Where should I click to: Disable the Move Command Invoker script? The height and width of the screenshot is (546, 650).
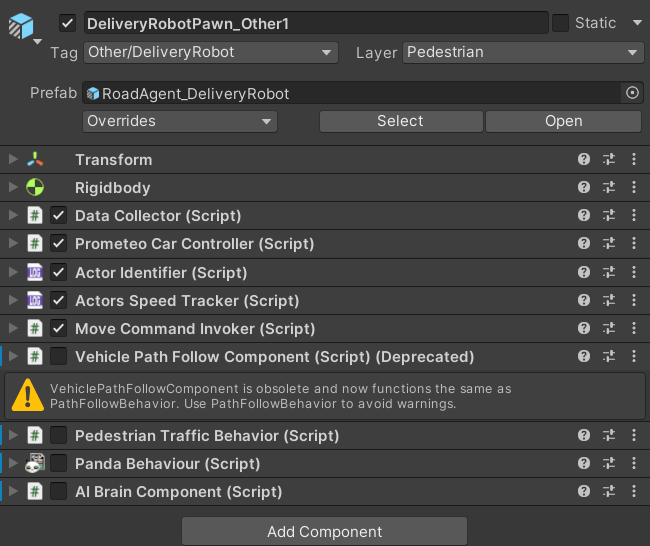[x=58, y=328]
